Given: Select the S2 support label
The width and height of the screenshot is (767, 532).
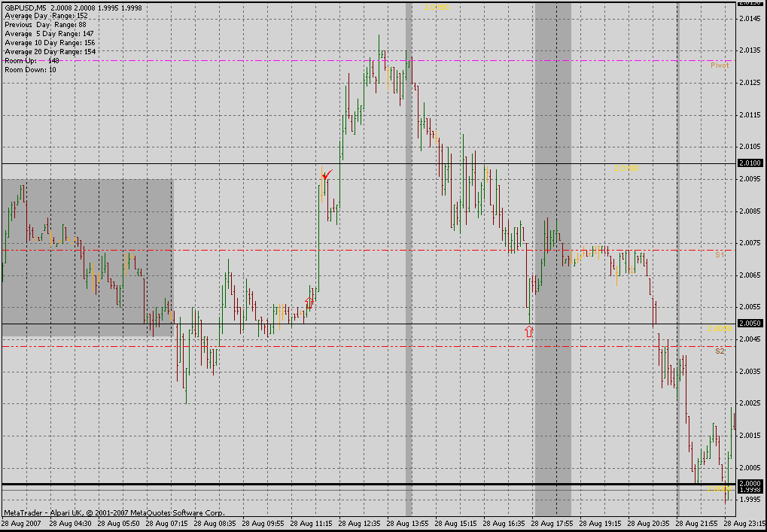Looking at the screenshot, I should click(720, 351).
